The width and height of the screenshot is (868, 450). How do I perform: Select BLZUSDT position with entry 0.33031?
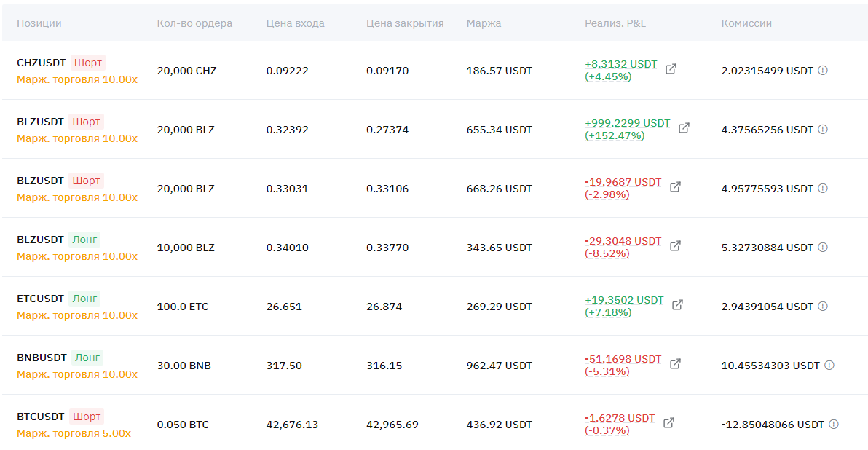click(x=40, y=181)
